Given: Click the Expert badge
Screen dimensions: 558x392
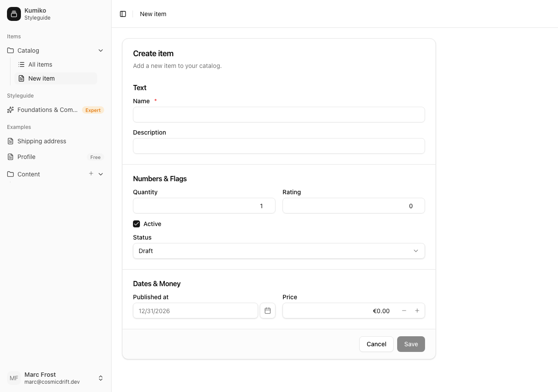Looking at the screenshot, I should (x=93, y=110).
